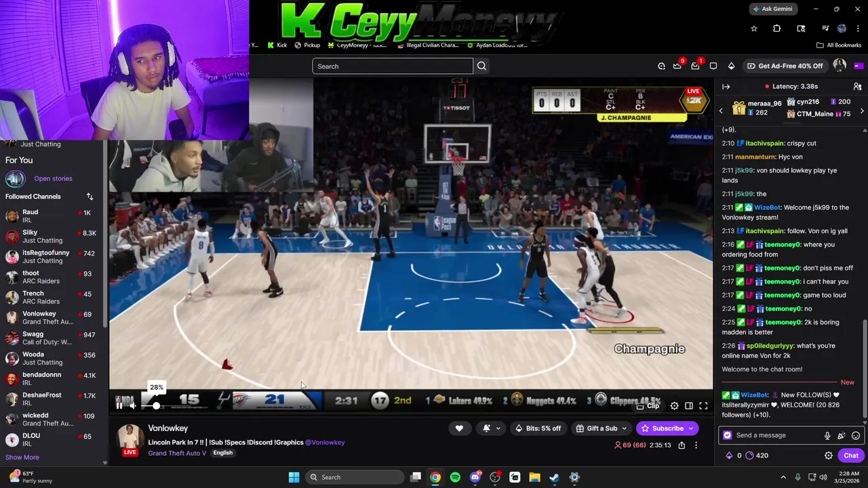Open the channel points 420 balance
The image size is (868, 488).
point(757,456)
